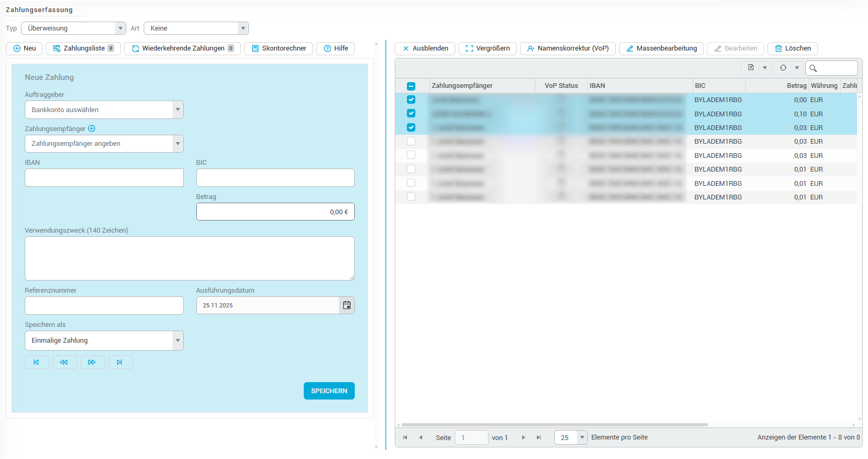Toggle the select-all checkbox in table header

[411, 86]
